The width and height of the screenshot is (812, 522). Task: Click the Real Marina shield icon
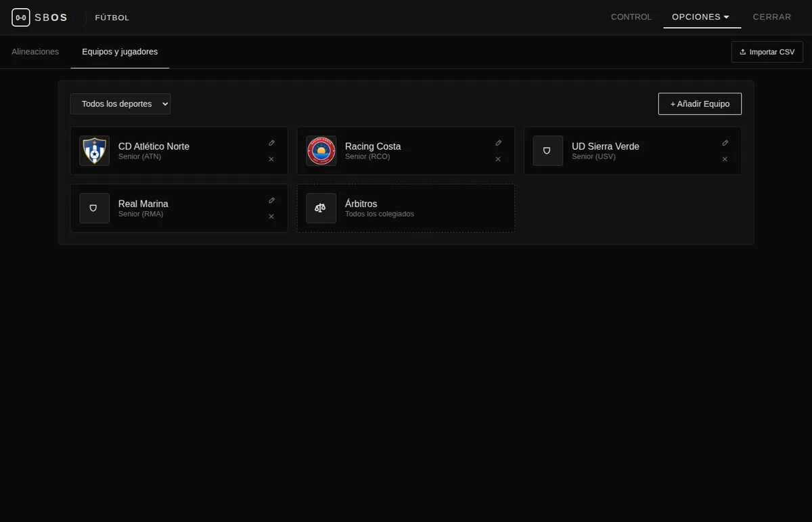[x=95, y=209]
